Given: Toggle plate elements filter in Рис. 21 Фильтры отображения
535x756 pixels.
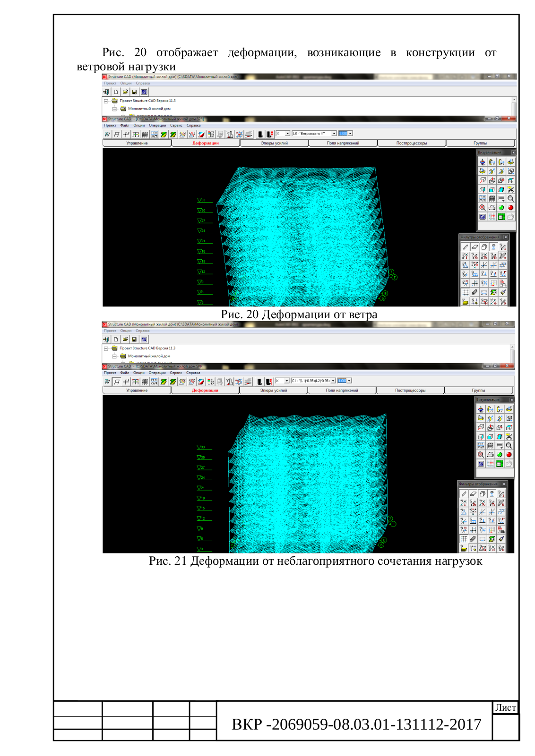Looking at the screenshot, I should 473,494.
